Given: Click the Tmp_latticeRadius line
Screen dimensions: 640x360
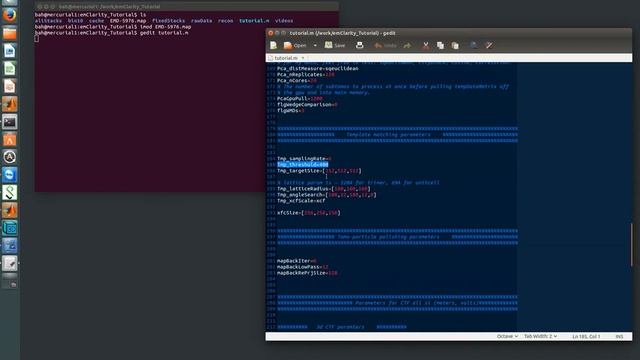Looking at the screenshot, I should pyautogui.click(x=324, y=189).
